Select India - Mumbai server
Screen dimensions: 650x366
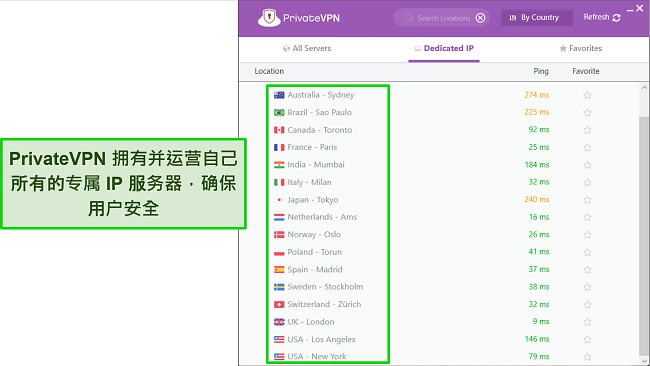pyautogui.click(x=316, y=165)
